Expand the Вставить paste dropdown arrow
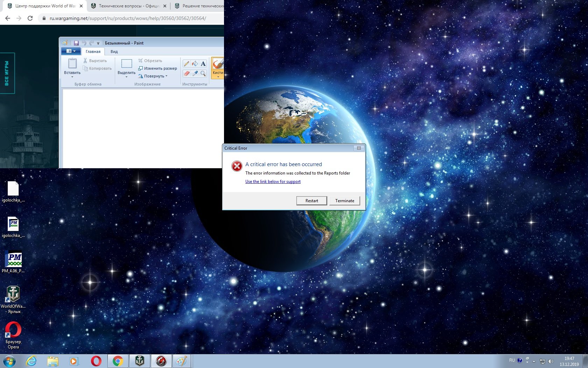The width and height of the screenshot is (588, 368). tap(72, 77)
